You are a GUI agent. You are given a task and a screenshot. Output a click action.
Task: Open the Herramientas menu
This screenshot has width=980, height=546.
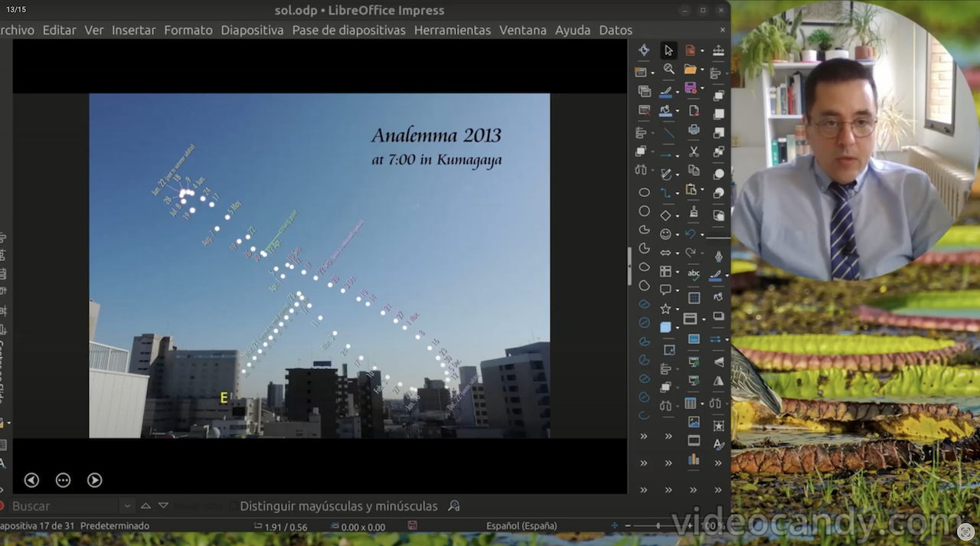coord(452,30)
